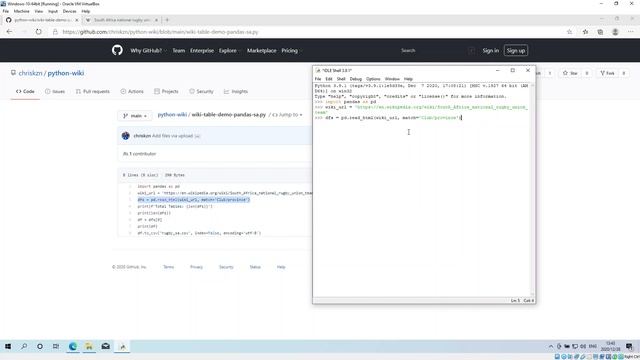Viewport: 640px width, 360px height.
Task: Show hidden system tray icons chevron
Action: click(551, 347)
